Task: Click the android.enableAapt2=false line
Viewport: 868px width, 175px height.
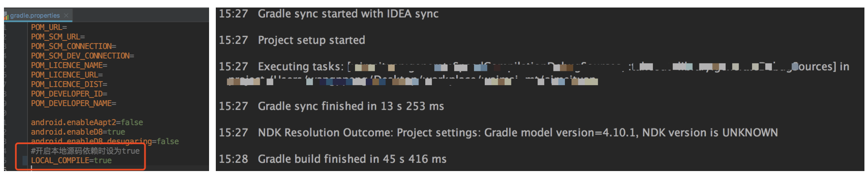Action: point(87,122)
